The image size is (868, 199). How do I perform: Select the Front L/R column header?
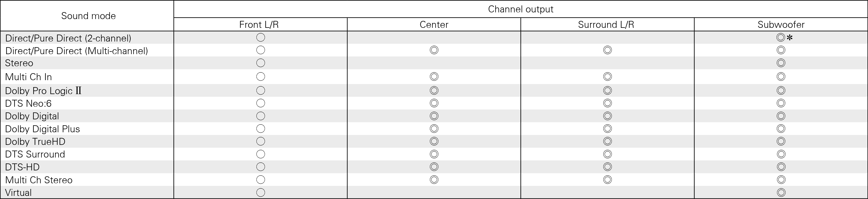point(259,25)
